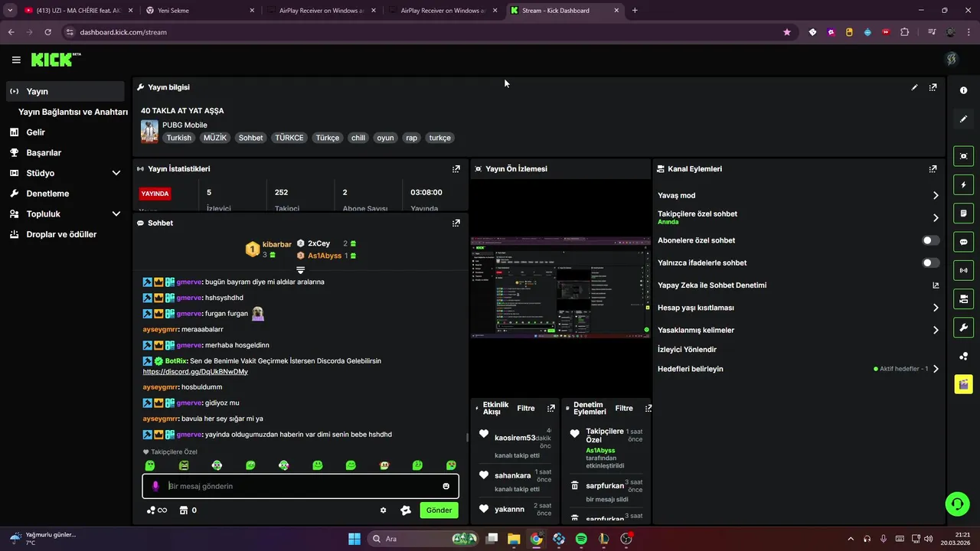Open Hedefleri belirleyin arrow
980x551 pixels.
point(936,369)
